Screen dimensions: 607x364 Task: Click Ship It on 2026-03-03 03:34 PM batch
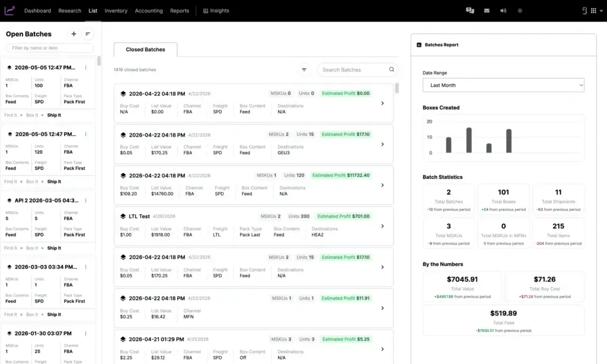[x=54, y=314]
